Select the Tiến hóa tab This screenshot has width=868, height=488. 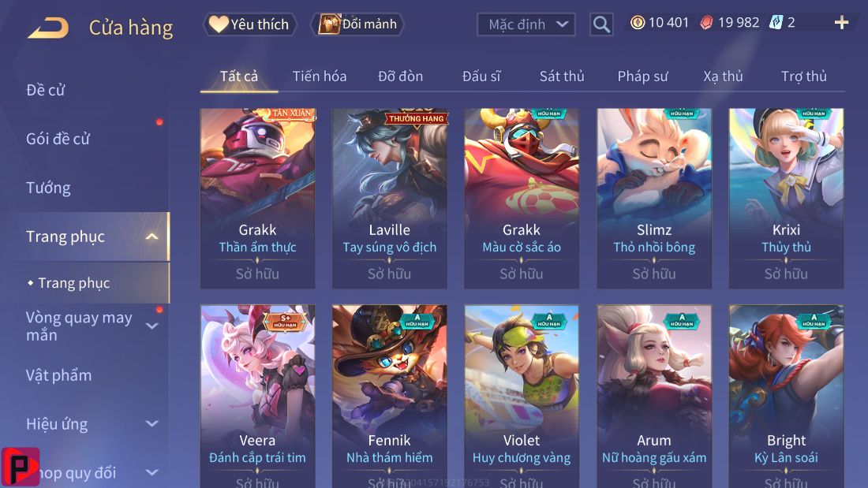click(320, 76)
